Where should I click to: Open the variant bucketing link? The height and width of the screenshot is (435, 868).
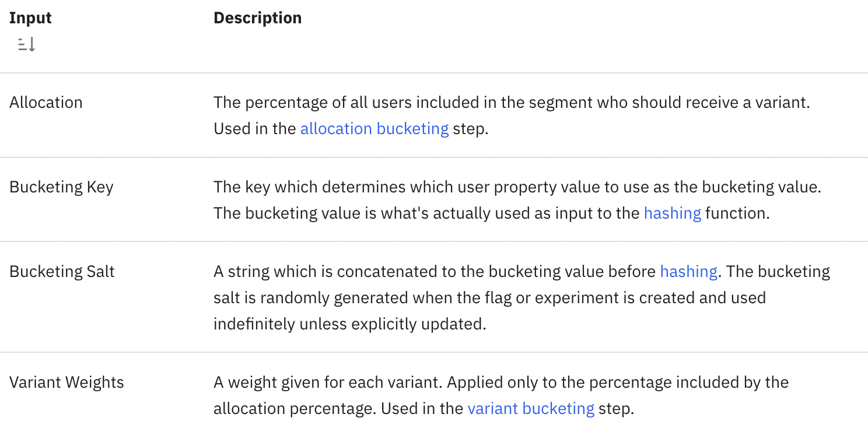coord(531,408)
